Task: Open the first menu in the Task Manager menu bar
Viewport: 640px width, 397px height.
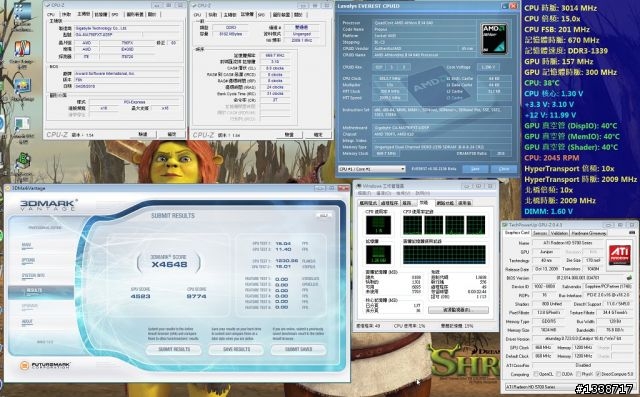Action: (x=364, y=193)
